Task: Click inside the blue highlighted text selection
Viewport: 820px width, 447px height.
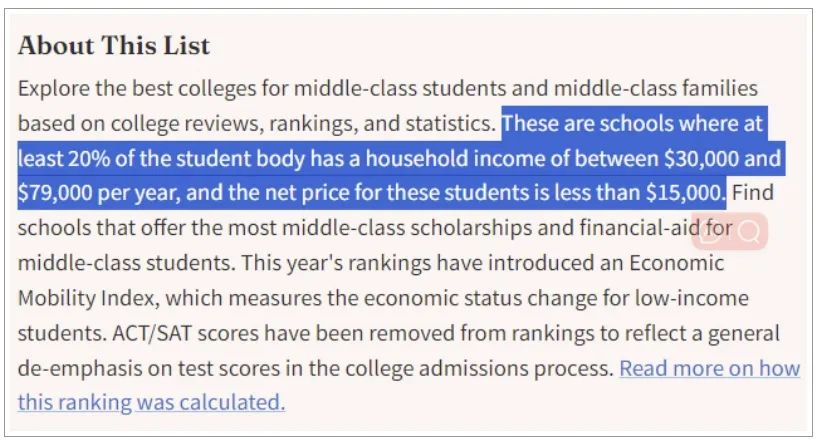Action: click(x=400, y=158)
